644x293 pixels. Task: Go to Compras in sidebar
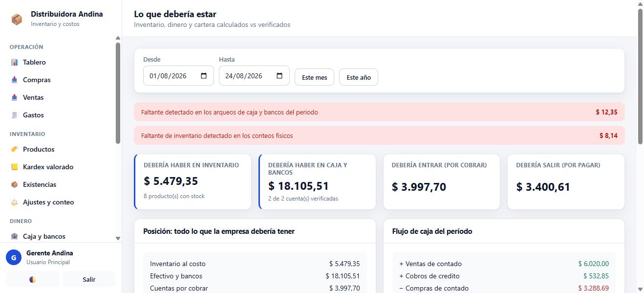(x=58, y=80)
